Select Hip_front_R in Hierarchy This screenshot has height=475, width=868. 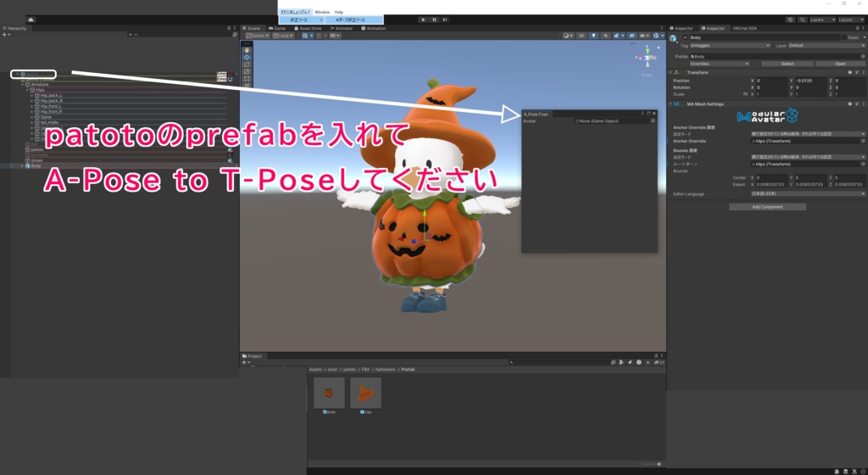(51, 111)
